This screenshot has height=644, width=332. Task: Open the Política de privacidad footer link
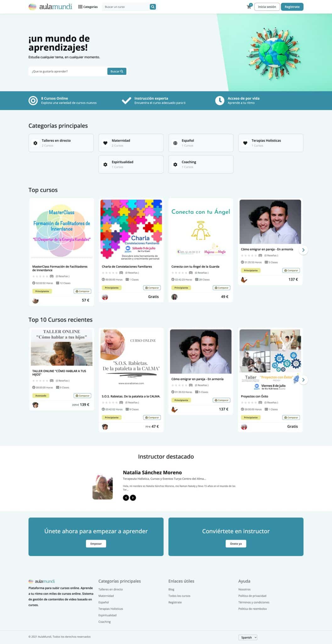click(252, 596)
